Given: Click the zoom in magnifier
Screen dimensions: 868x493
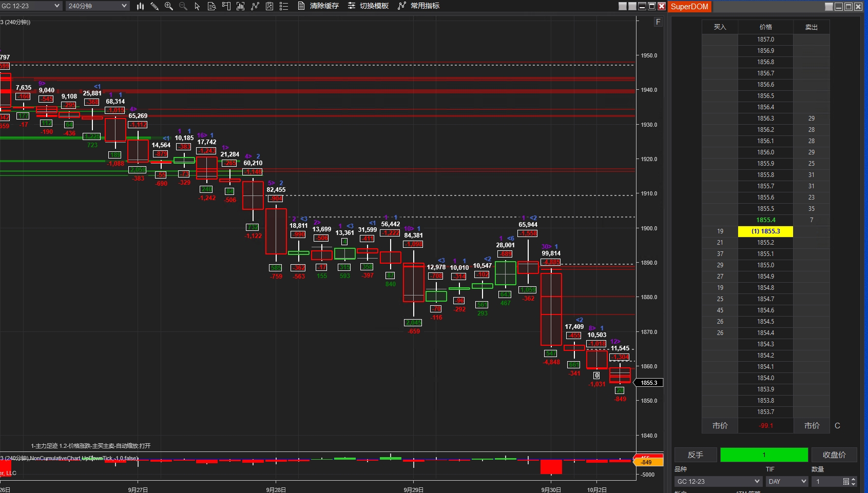Looking at the screenshot, I should tap(168, 6).
